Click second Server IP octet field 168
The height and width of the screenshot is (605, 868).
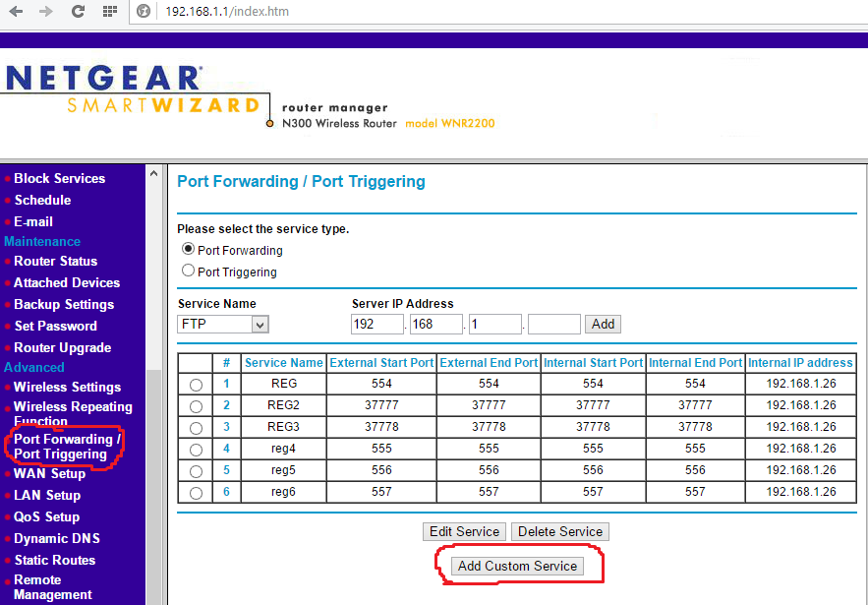coord(436,324)
